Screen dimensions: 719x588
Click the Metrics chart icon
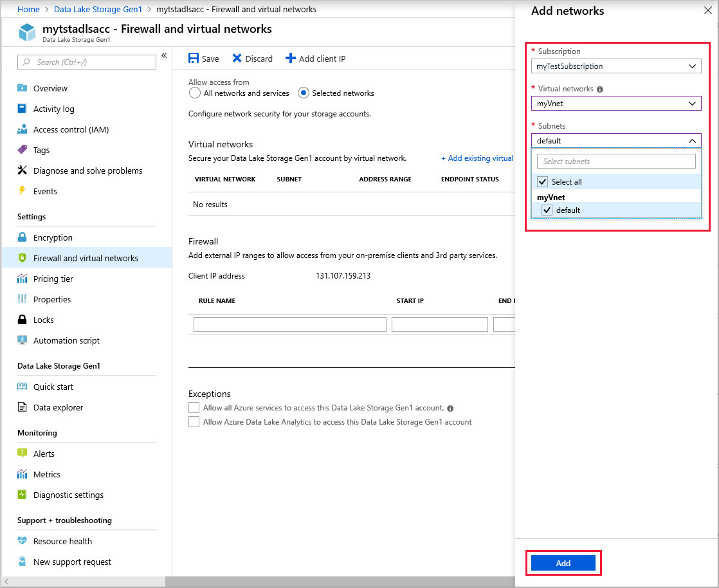click(23, 474)
